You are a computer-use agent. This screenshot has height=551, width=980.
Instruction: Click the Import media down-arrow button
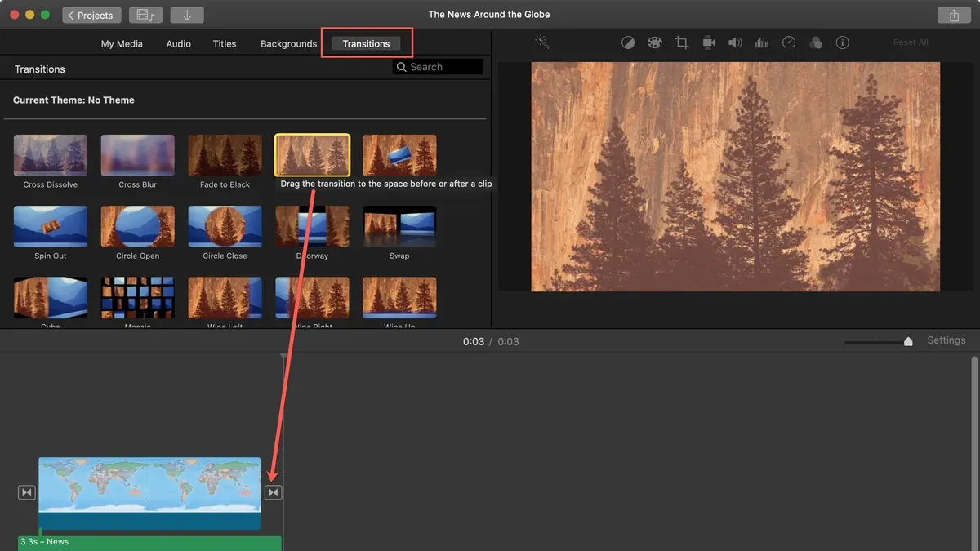pyautogui.click(x=187, y=15)
